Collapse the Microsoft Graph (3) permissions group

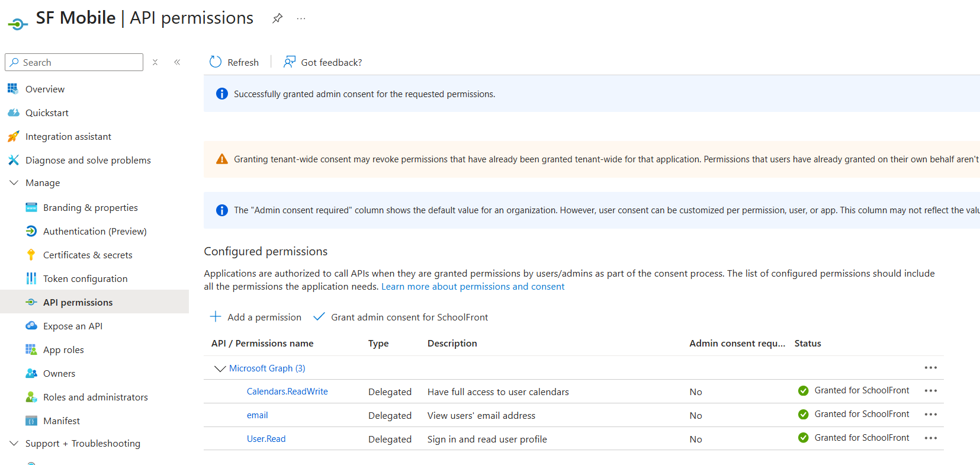(x=220, y=368)
